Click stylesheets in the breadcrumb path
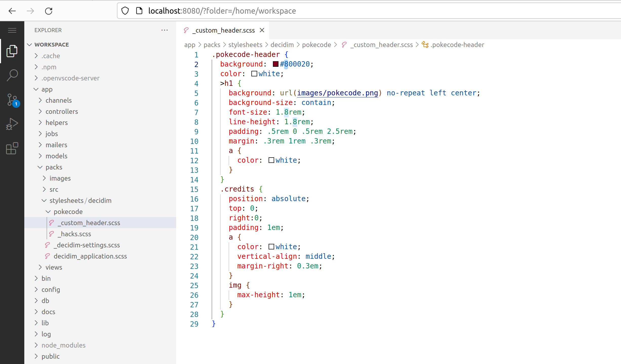Screen dimensions: 621x364 click(245, 45)
